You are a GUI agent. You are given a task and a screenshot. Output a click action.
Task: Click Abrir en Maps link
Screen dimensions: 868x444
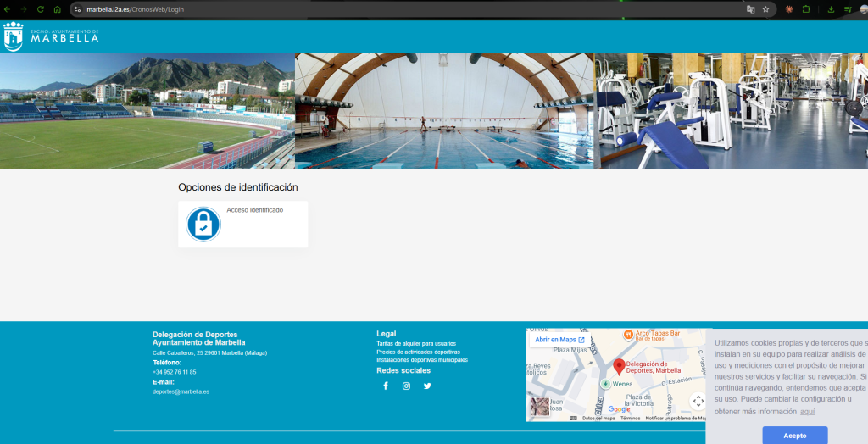(559, 340)
